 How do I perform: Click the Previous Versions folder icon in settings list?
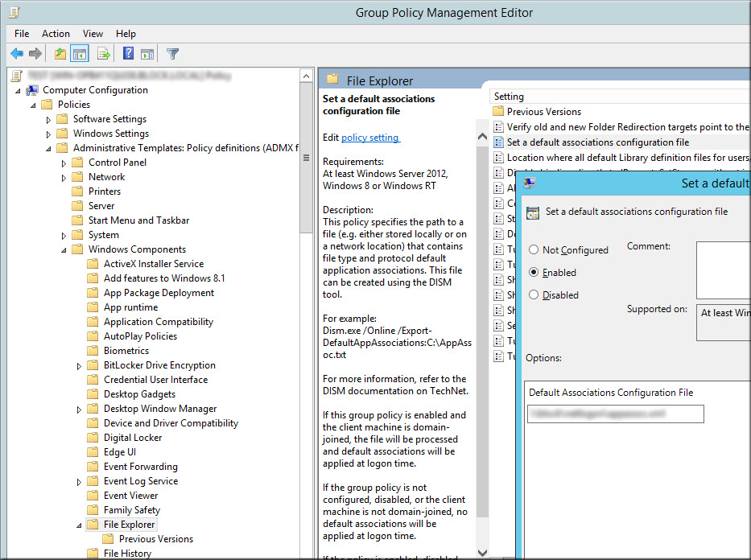pos(498,112)
